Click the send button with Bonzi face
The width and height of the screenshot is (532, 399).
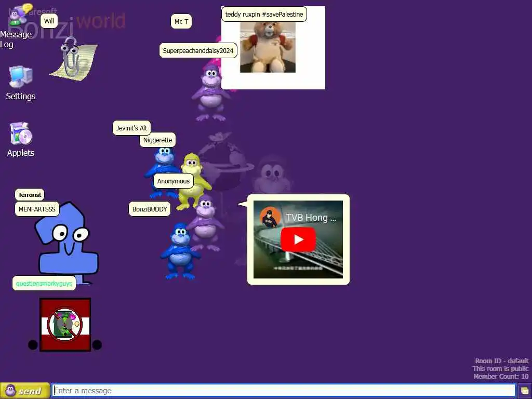[x=25, y=391]
